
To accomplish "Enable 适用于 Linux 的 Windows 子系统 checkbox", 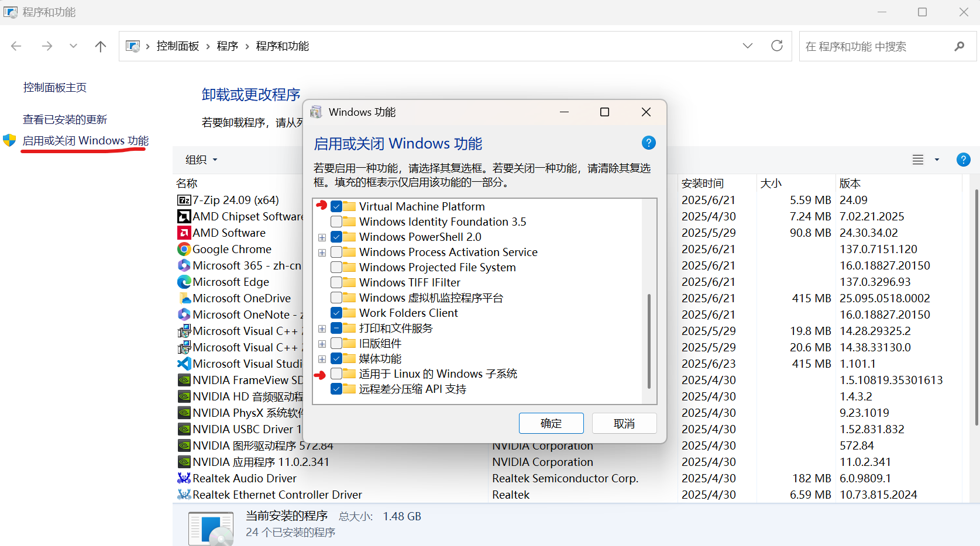I will (x=336, y=374).
